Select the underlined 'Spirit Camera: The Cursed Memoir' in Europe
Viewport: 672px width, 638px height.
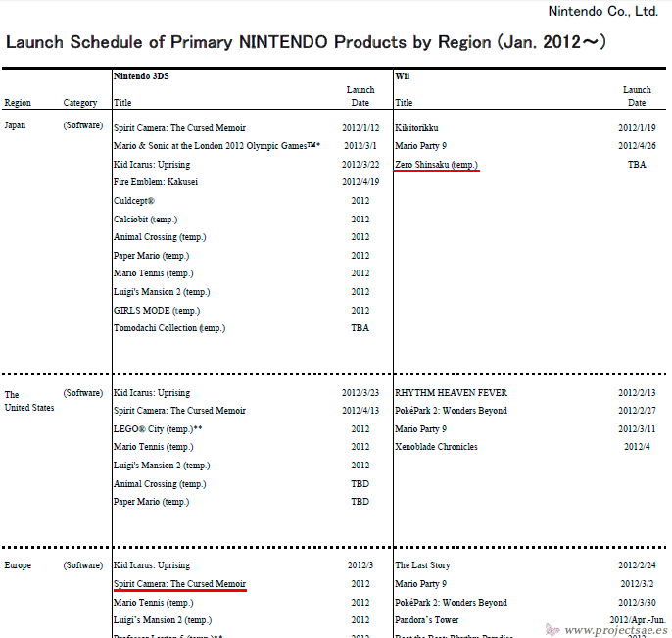click(x=179, y=584)
